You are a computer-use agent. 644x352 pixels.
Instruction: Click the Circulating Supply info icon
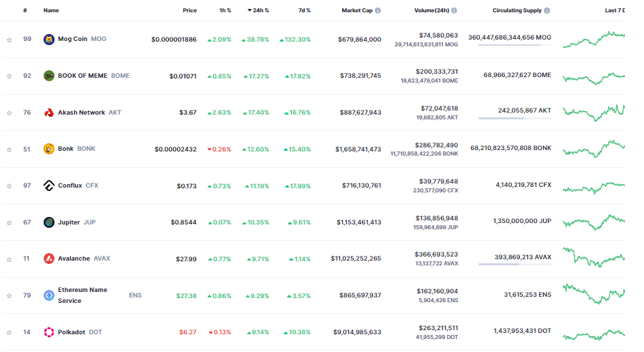547,11
